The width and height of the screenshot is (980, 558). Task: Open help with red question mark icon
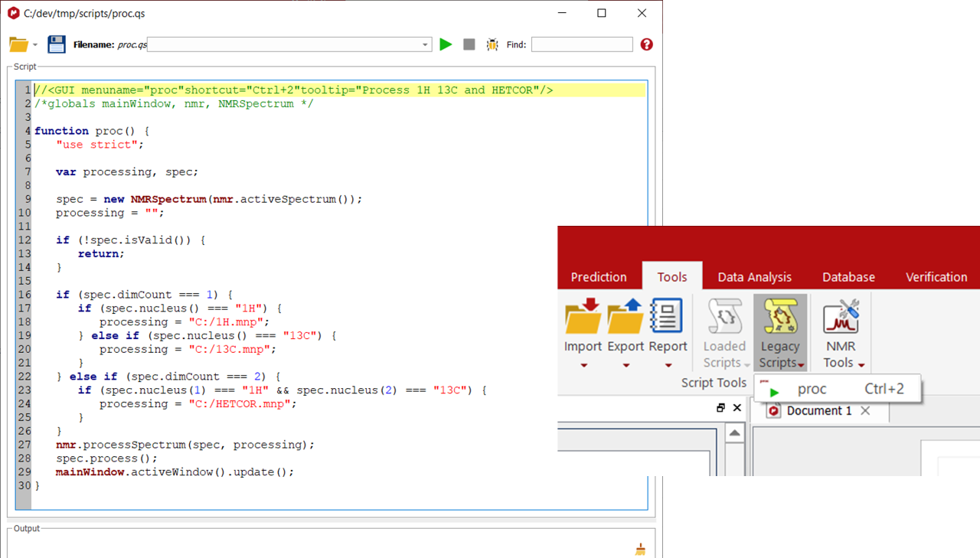(647, 44)
